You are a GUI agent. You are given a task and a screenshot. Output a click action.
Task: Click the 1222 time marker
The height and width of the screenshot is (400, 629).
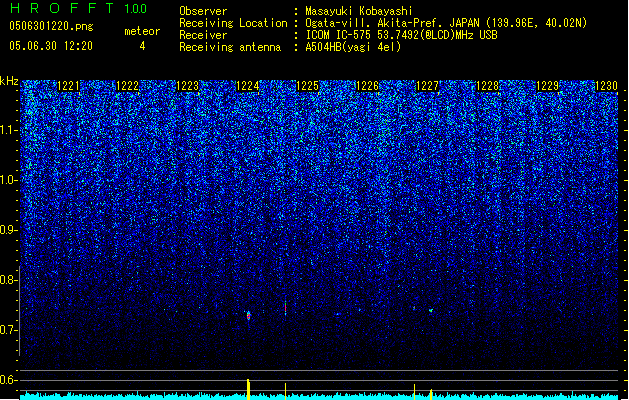click(x=127, y=86)
